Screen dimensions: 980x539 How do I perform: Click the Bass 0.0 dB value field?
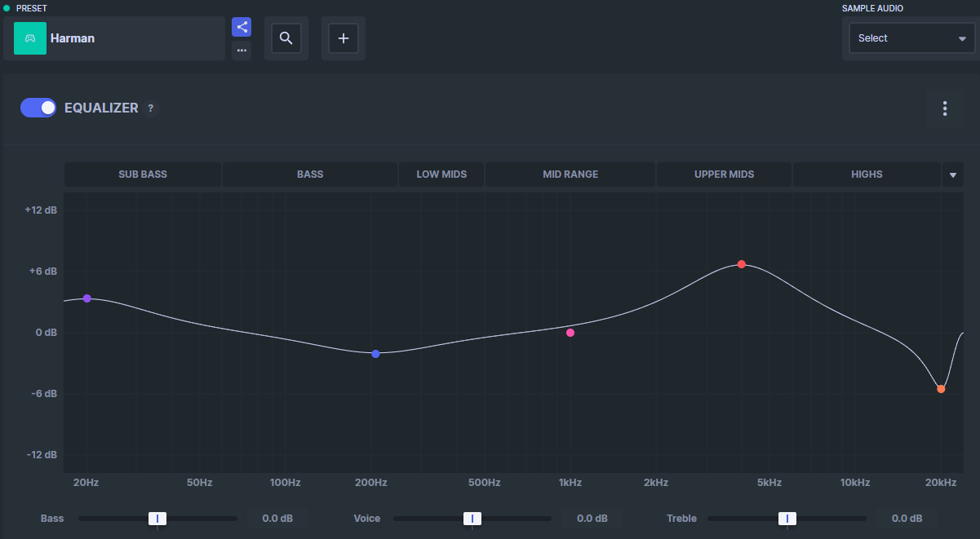pyautogui.click(x=277, y=519)
